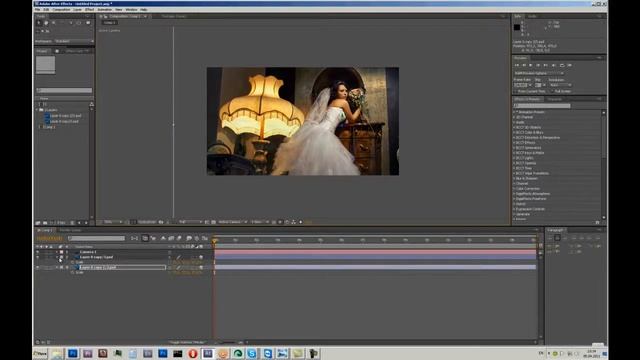Open the viewer Full resolution dropdown
This screenshot has height=360, width=640.
190,222
